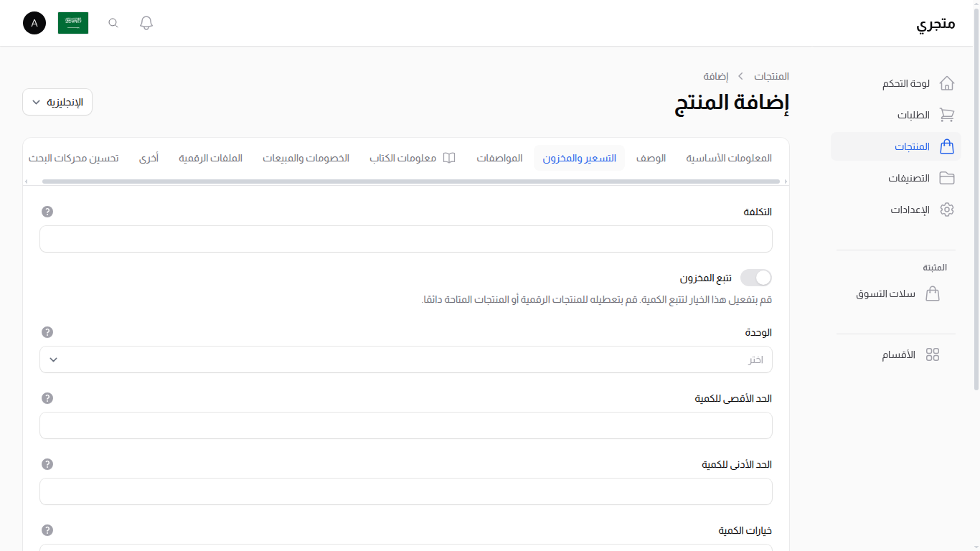Open التصنيفات using the folder icon
The width and height of the screenshot is (980, 551).
[x=946, y=177]
